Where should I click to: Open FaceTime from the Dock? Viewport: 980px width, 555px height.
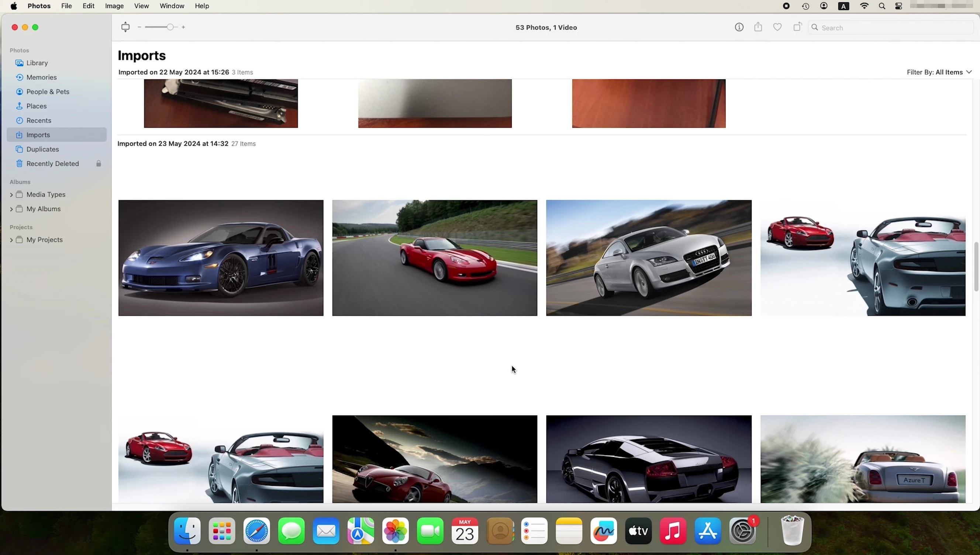pos(430,531)
